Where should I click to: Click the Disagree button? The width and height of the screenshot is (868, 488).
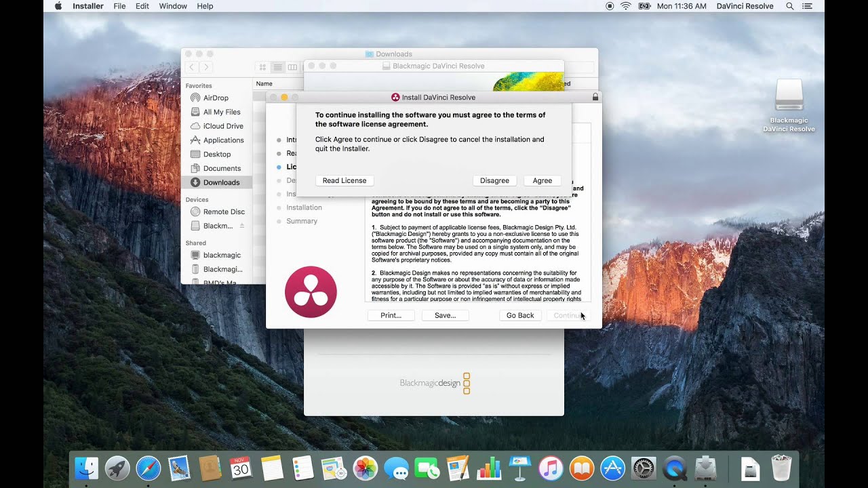(494, 180)
